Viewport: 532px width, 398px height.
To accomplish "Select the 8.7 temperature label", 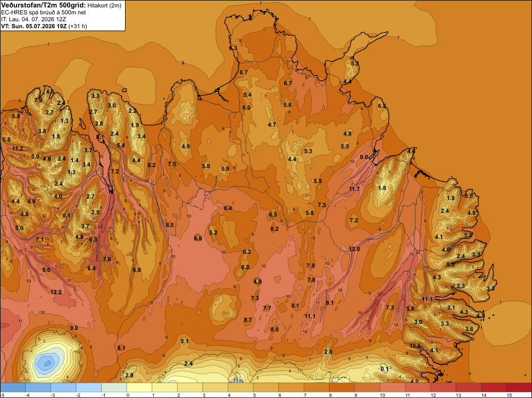I will point(248,320).
